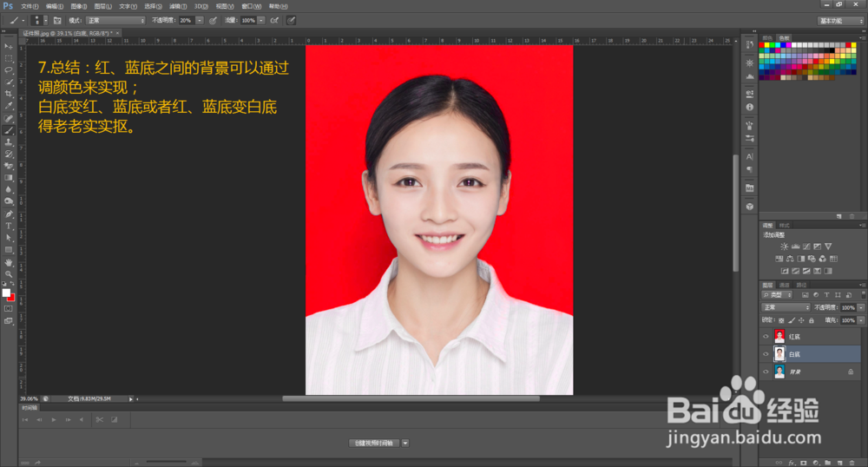Screen dimensions: 868x467
Task: Click the horizontal canvas scrollbar
Action: click(411, 398)
